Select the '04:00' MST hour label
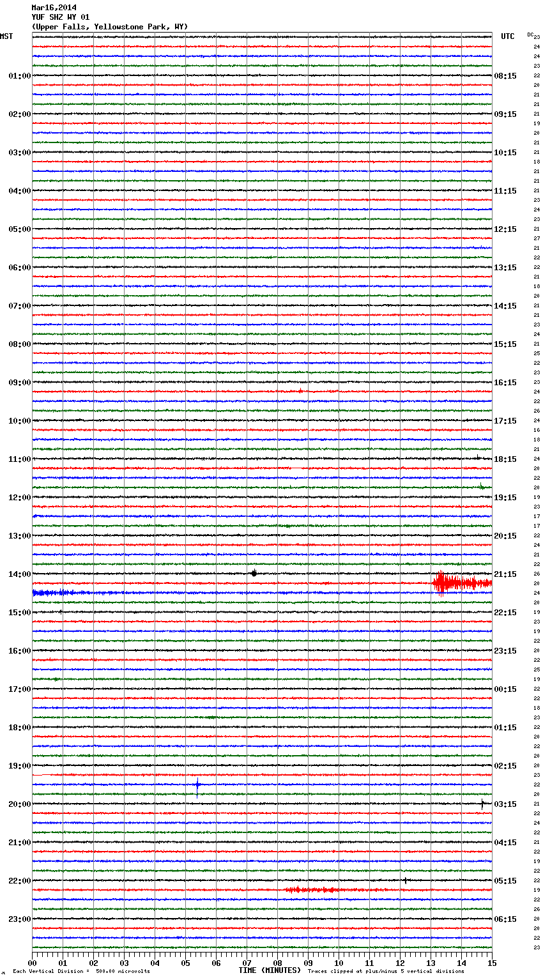 click(20, 191)
